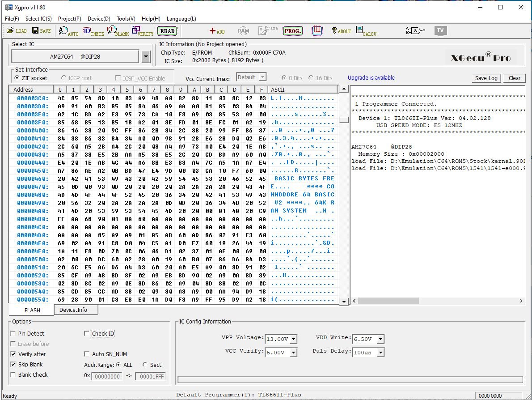Screen dimensions: 532x400
Task: Click the ID CHECK toolbar icon
Action: coord(93,31)
